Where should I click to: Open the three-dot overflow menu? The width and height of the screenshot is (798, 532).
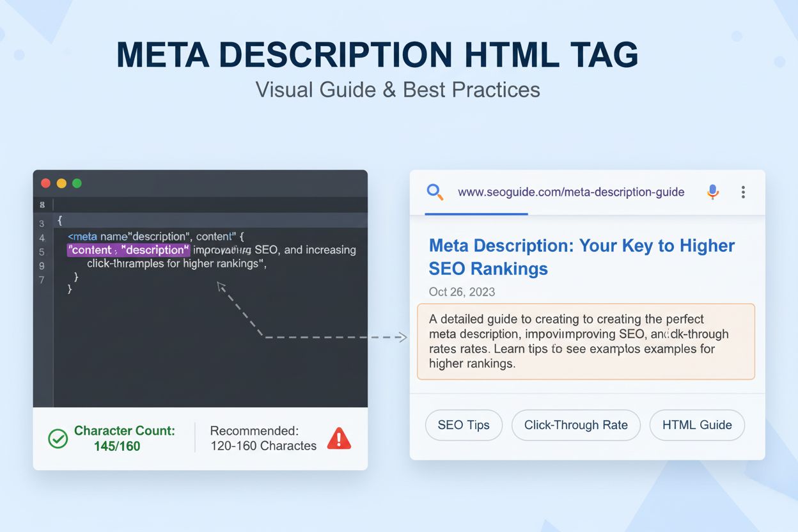tap(743, 191)
